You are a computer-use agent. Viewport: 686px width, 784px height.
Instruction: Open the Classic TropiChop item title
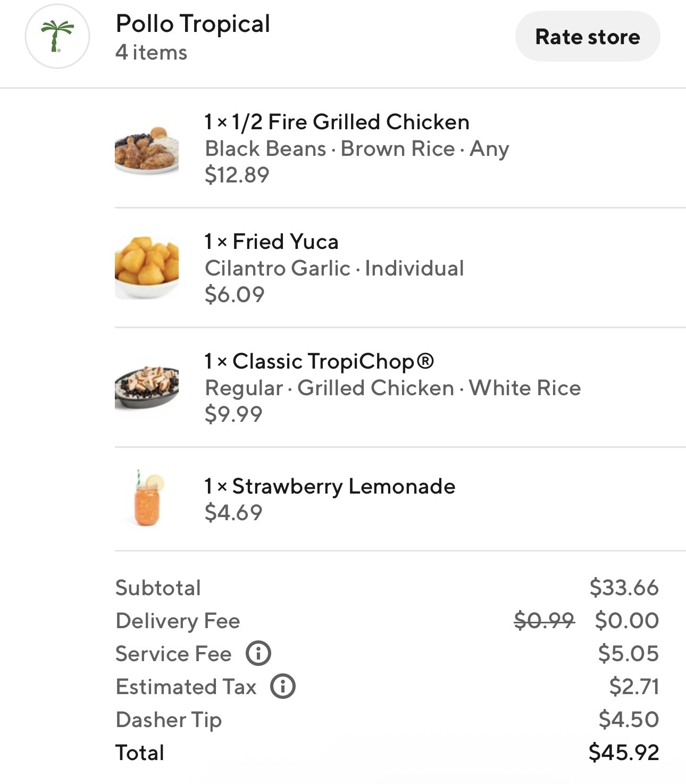pyautogui.click(x=320, y=361)
